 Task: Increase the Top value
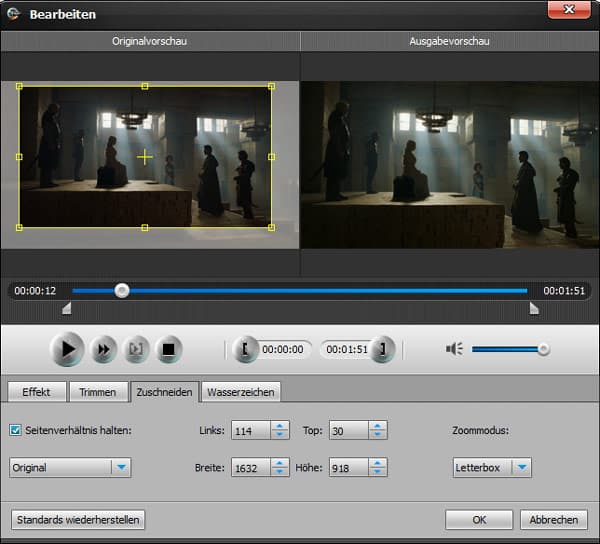378,426
